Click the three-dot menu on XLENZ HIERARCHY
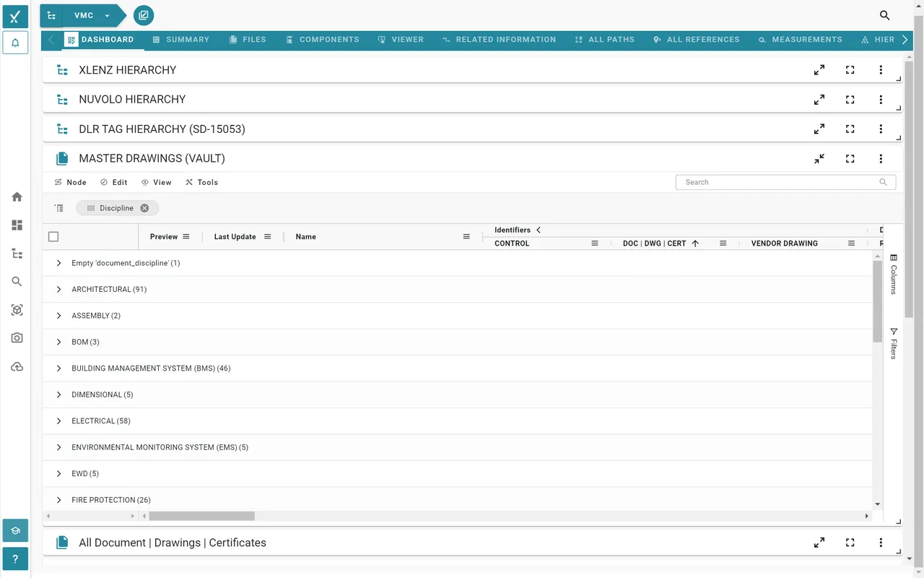 [x=881, y=69]
